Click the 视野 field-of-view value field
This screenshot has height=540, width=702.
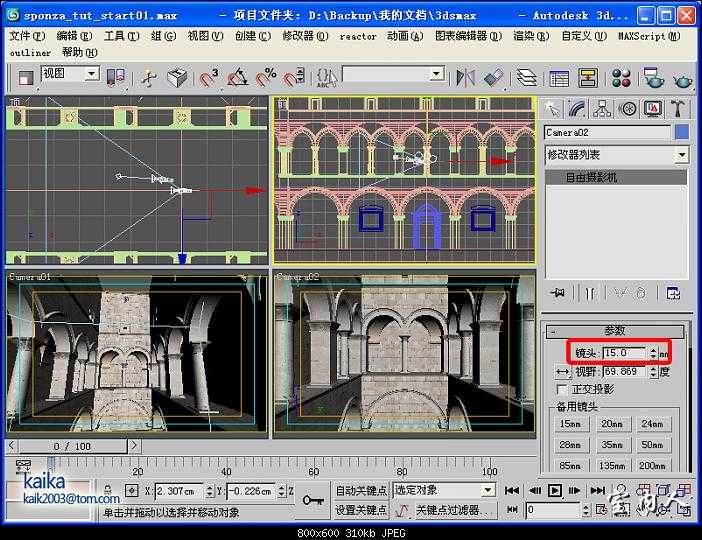(625, 372)
